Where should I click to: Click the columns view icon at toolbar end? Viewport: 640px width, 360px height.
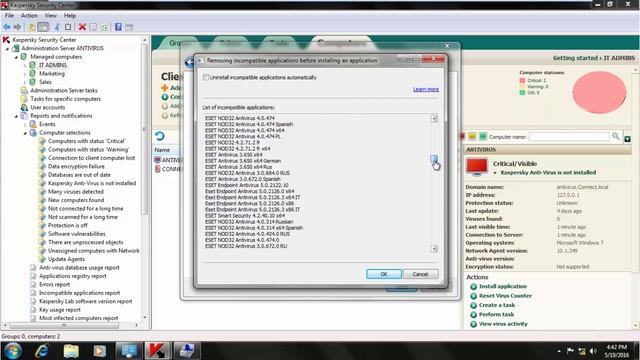pos(129,27)
